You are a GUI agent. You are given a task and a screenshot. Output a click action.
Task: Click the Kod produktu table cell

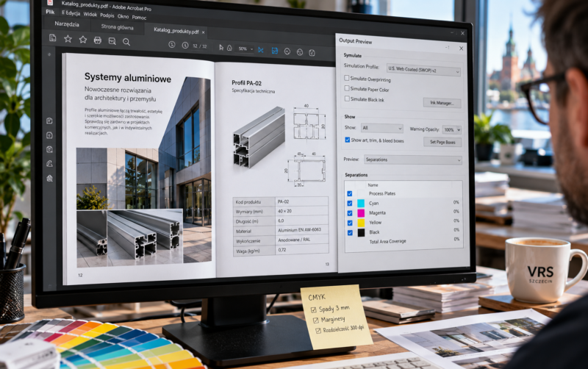click(254, 201)
